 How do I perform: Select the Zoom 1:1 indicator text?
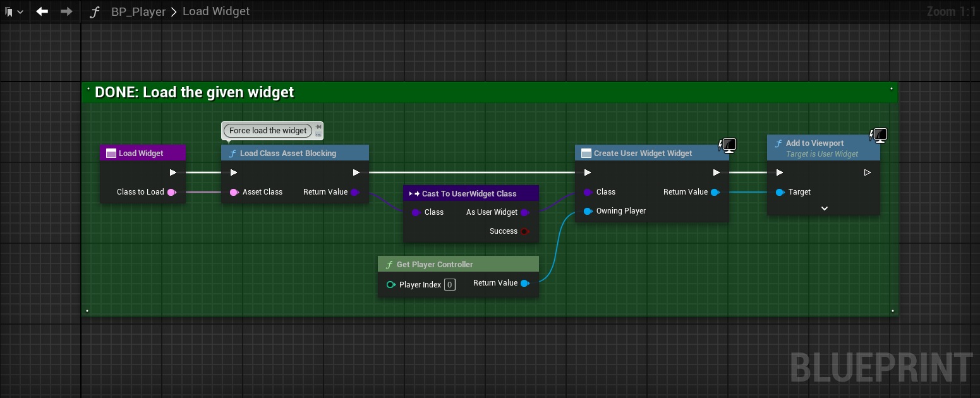[x=950, y=11]
